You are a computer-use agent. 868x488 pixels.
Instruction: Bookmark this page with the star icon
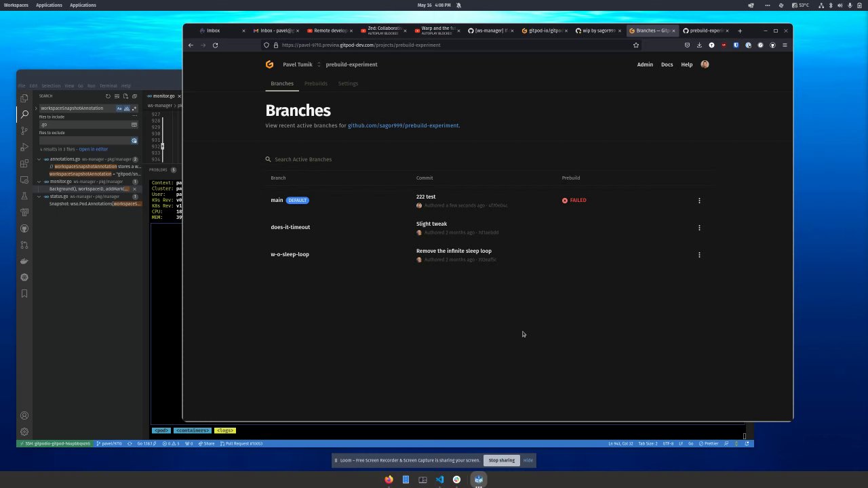point(636,45)
